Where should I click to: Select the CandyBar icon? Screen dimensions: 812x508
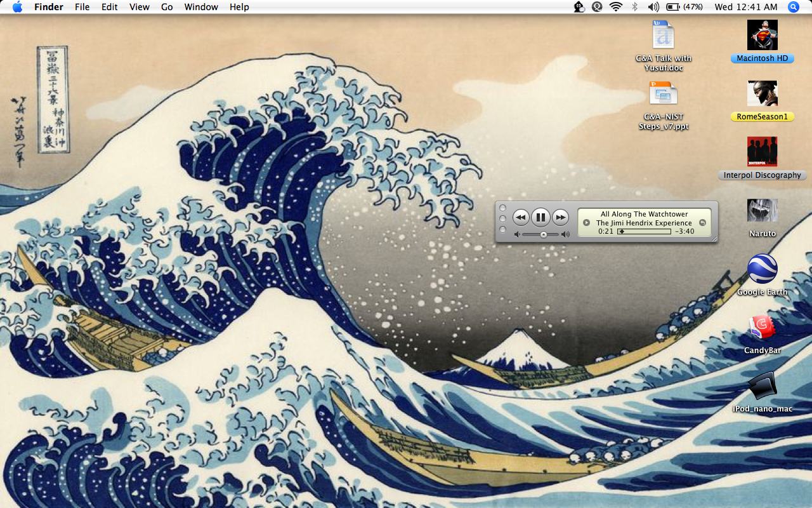pos(763,327)
